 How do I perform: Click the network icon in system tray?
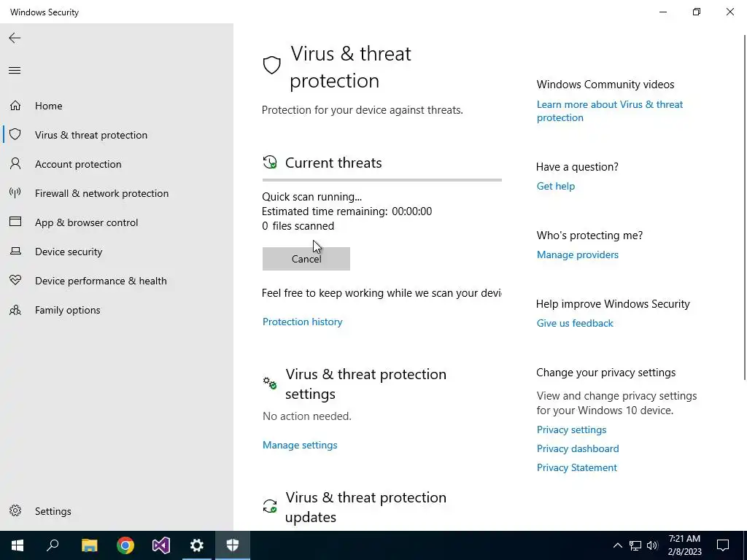click(635, 545)
